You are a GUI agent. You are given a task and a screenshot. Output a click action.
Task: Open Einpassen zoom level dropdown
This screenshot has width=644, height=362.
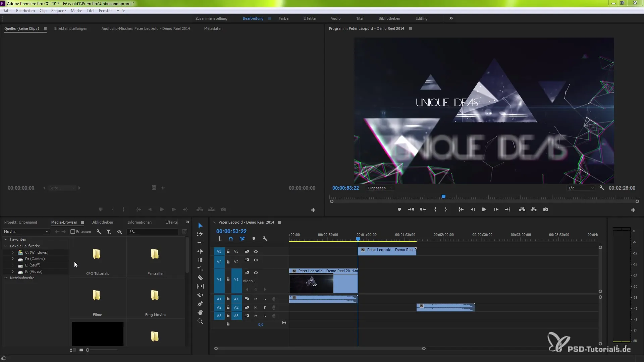pos(380,188)
